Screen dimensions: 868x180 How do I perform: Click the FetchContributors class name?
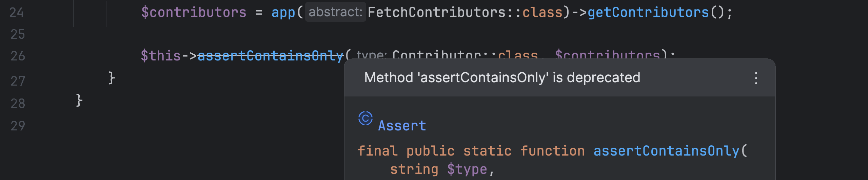tap(436, 13)
